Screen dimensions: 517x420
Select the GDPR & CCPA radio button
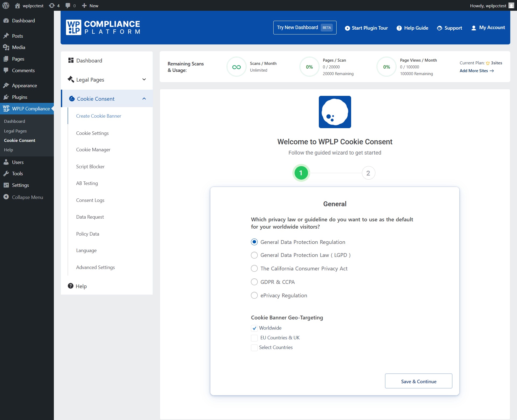click(x=254, y=282)
